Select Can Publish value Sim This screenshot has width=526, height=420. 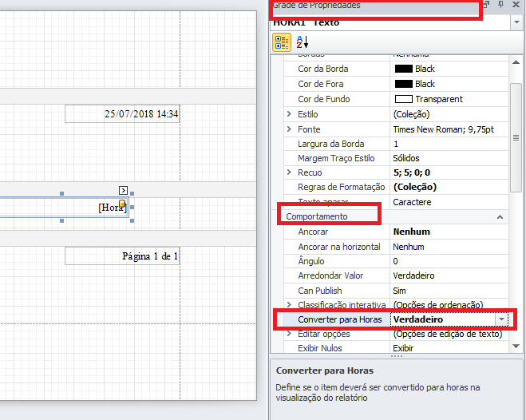[x=449, y=291]
